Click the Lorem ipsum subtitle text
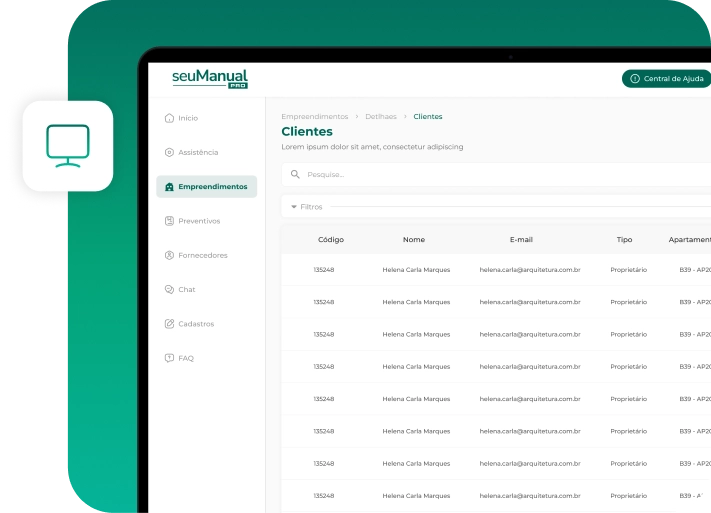Image resolution: width=711 pixels, height=513 pixels. tap(372, 147)
